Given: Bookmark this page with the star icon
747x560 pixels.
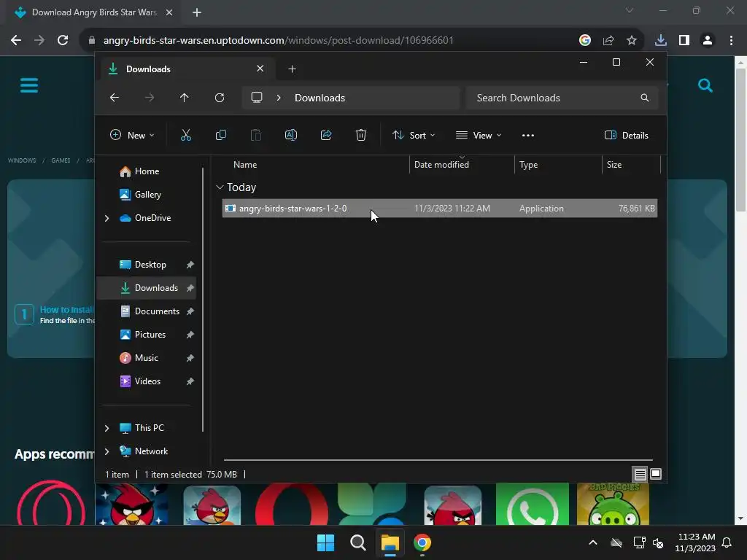Looking at the screenshot, I should (631, 40).
